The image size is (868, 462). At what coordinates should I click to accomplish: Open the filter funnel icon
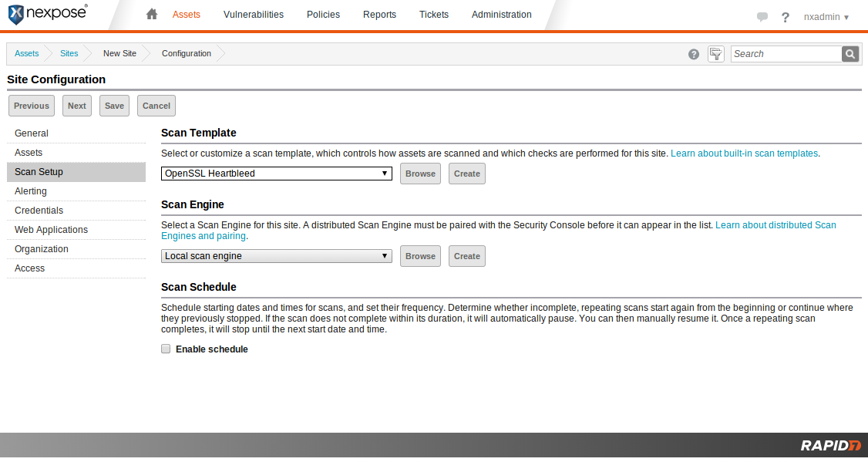click(x=716, y=54)
